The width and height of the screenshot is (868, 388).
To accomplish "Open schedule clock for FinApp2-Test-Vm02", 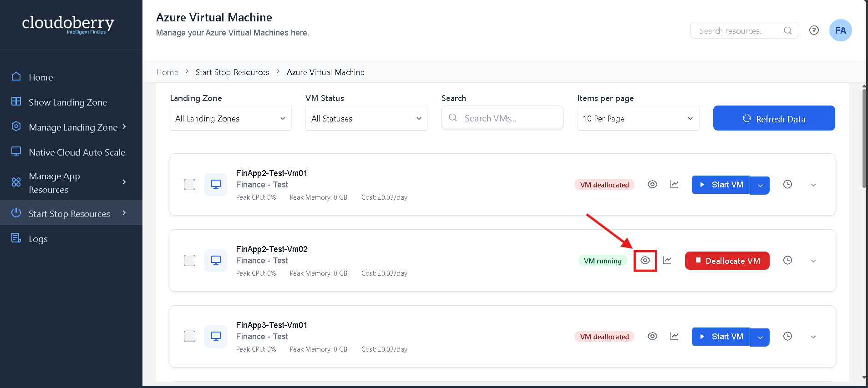I will point(787,260).
